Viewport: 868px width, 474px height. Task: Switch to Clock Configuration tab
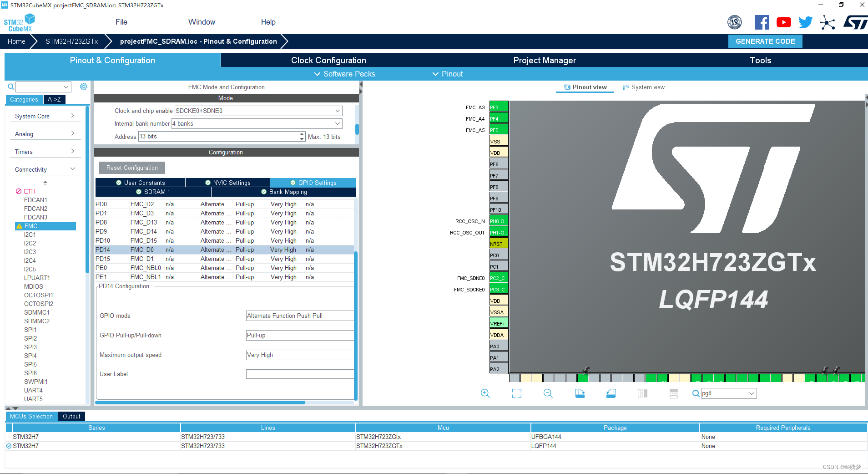[328, 60]
